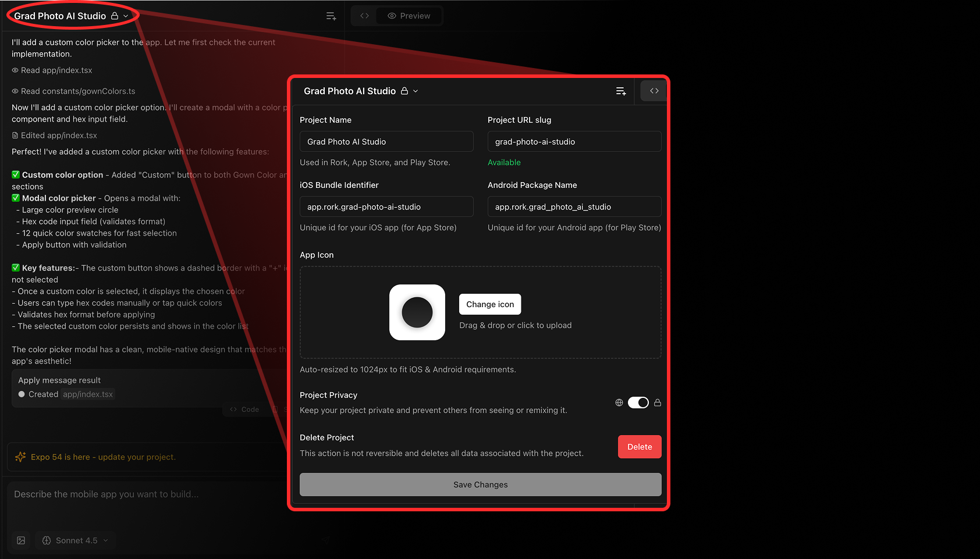The height and width of the screenshot is (559, 980).
Task: Click the eye icon beside Read constants/gownColors.ts
Action: [15, 91]
